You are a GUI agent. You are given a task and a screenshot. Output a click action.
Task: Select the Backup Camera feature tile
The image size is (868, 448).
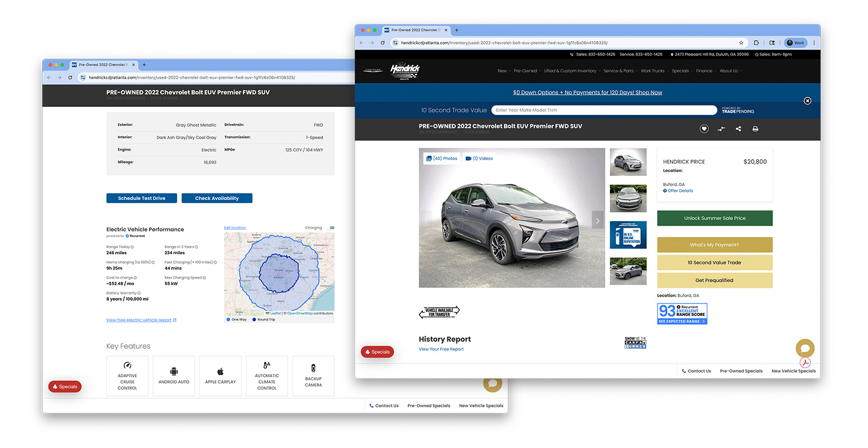[x=313, y=376]
